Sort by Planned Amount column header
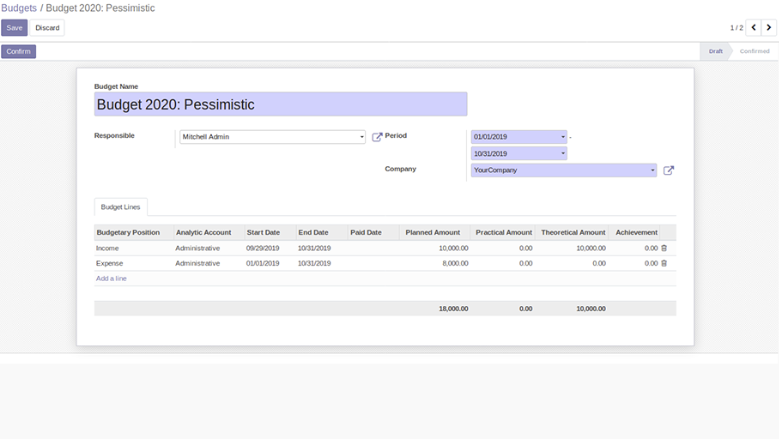This screenshot has height=439, width=779. [x=432, y=232]
